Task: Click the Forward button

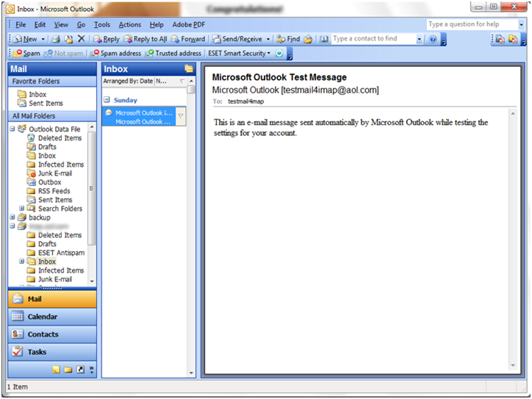Action: [x=188, y=39]
